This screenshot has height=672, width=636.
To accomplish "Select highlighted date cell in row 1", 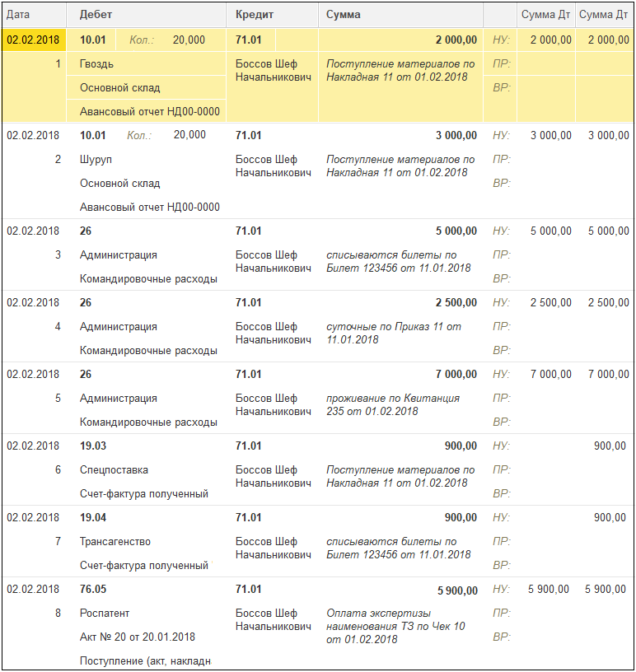I will 34,40.
